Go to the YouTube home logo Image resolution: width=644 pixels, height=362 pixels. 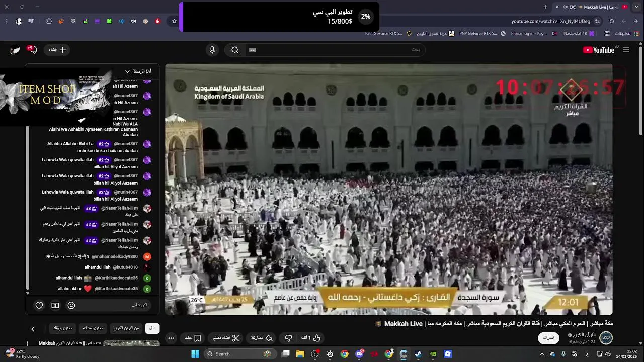599,50
